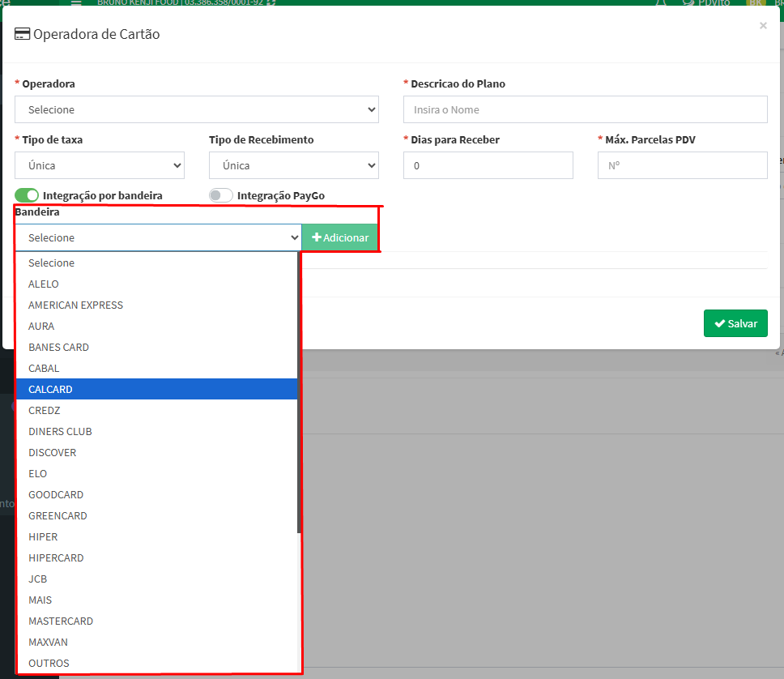
Task: Select AURA from Bandeira list
Action: pos(156,326)
